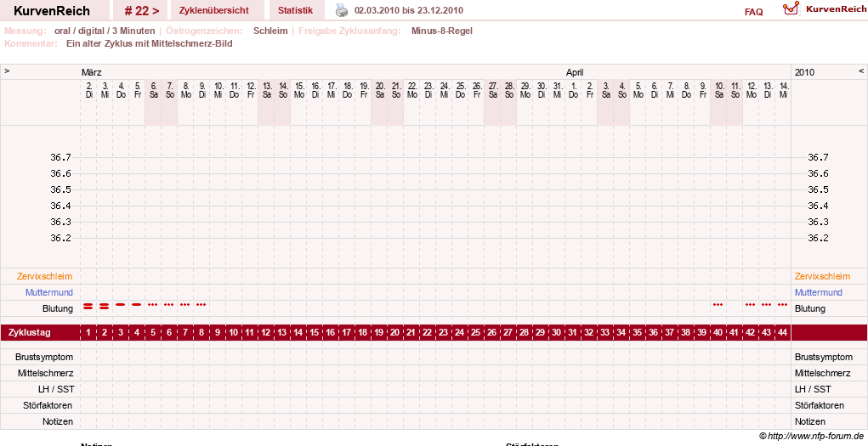Select the spotting dots on cycle day 40
The image size is (868, 446).
718,304
